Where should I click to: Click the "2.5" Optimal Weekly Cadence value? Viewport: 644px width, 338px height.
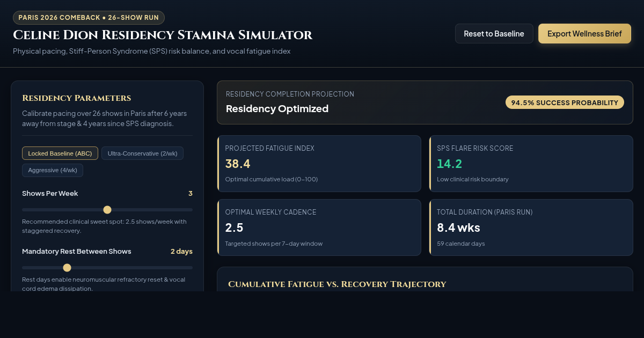(235, 227)
